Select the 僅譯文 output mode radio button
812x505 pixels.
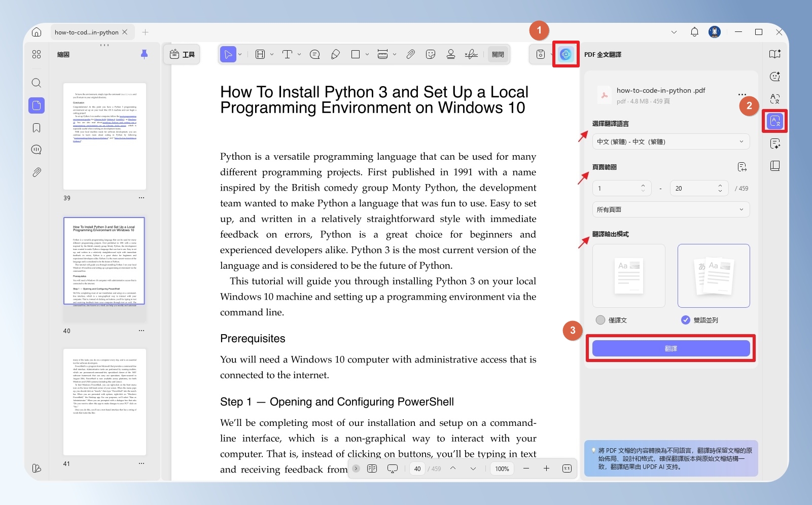click(x=601, y=320)
